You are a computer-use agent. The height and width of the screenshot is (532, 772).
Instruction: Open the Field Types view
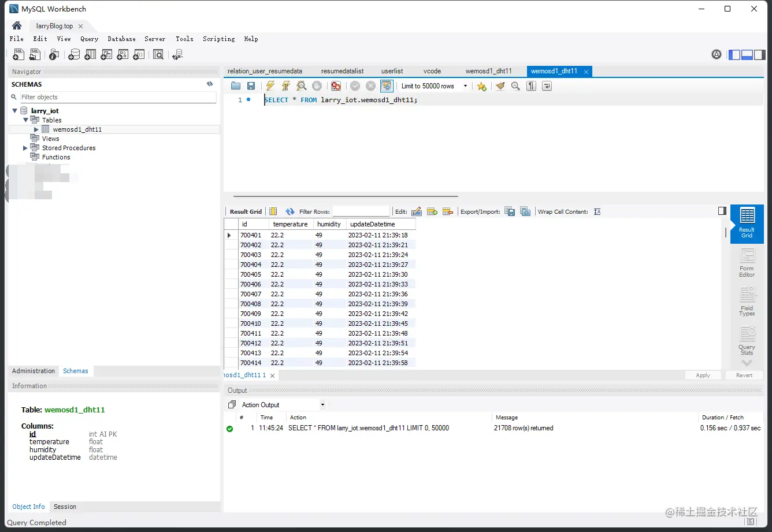747,302
